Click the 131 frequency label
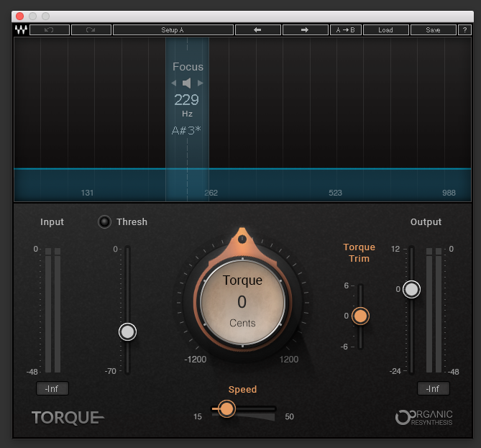Screen dimensions: 481x448 pos(87,193)
